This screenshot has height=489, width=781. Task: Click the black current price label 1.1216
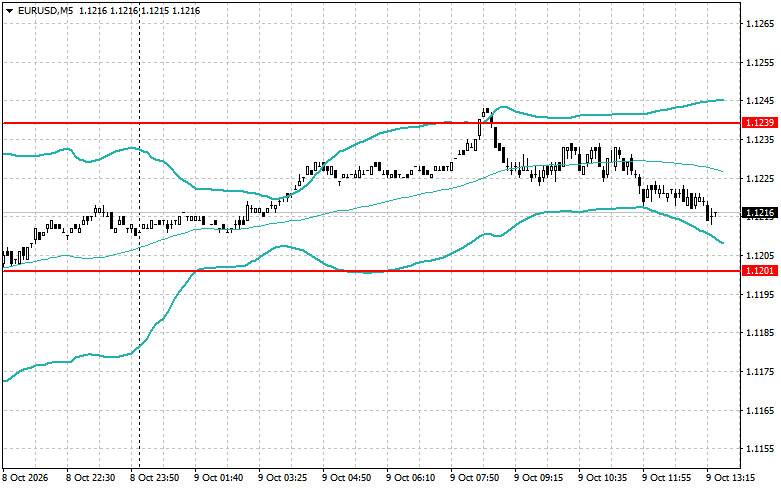click(x=760, y=213)
